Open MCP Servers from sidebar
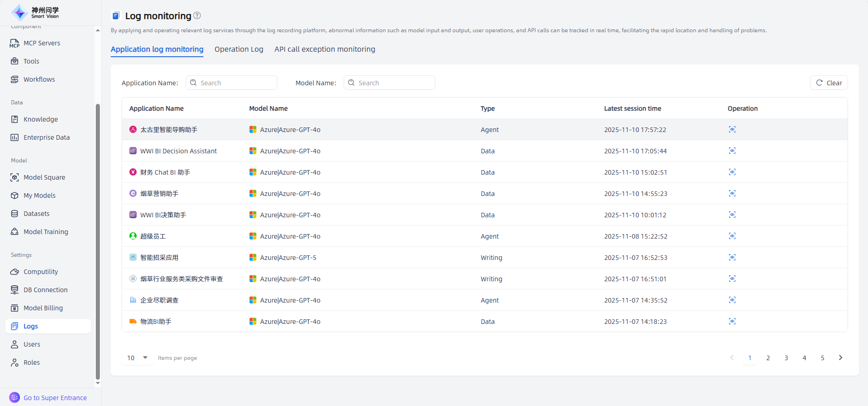 [42, 43]
